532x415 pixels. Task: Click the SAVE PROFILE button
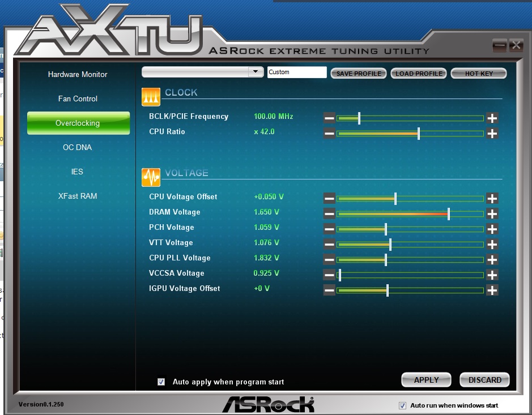(x=359, y=74)
